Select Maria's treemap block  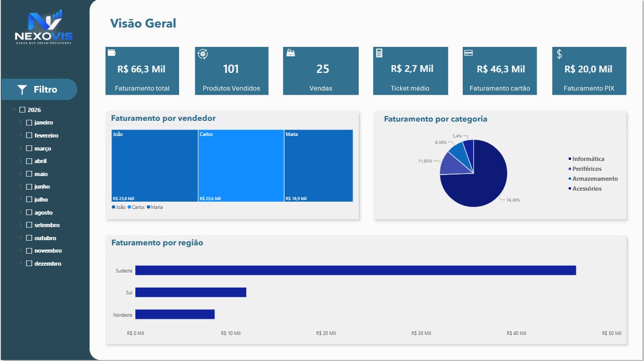(x=319, y=166)
